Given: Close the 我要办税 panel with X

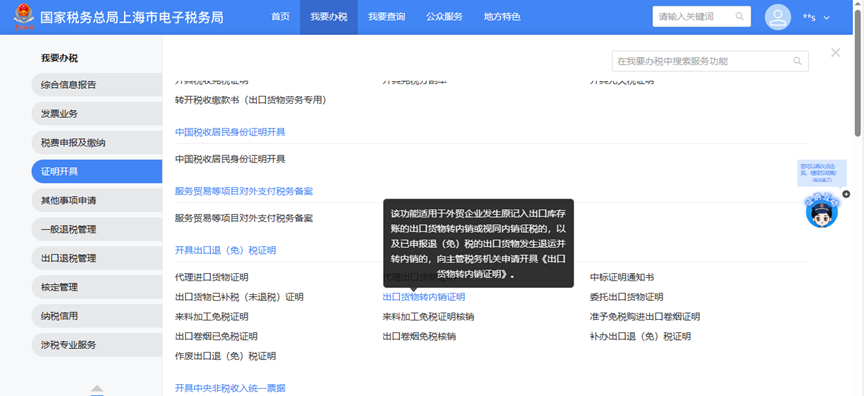Looking at the screenshot, I should click(835, 53).
